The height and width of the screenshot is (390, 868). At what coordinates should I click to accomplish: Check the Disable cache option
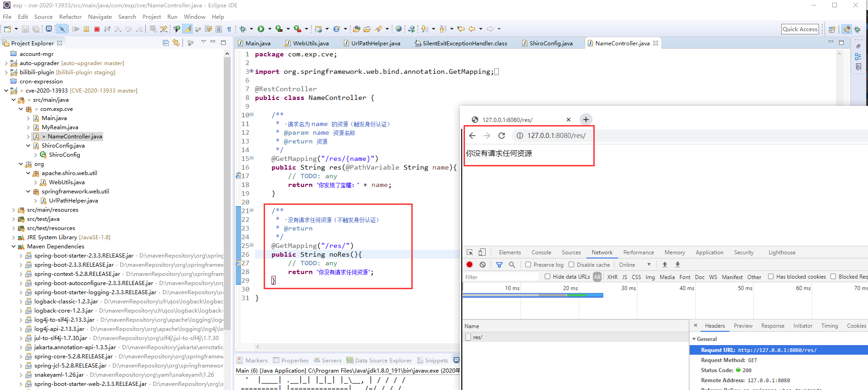[x=571, y=264]
